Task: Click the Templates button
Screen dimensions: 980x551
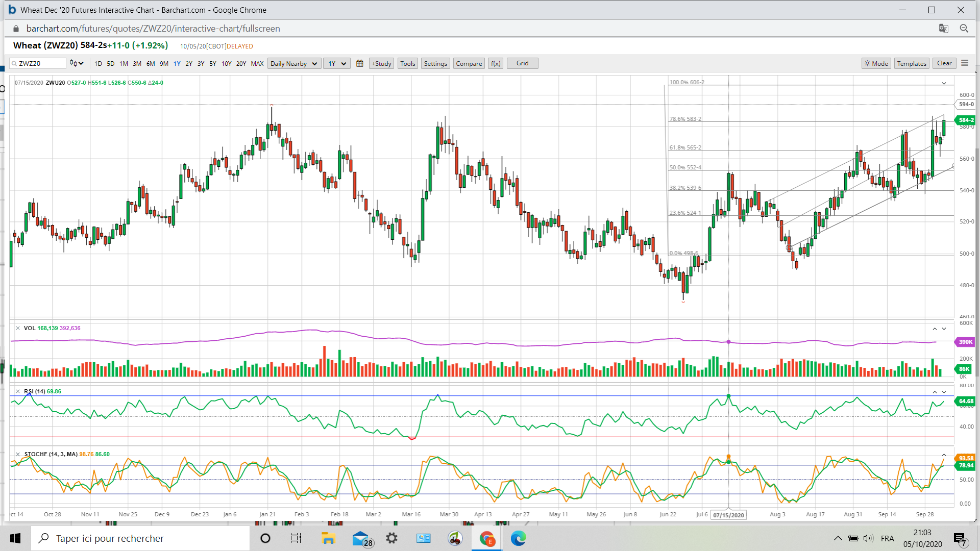Action: [x=911, y=63]
